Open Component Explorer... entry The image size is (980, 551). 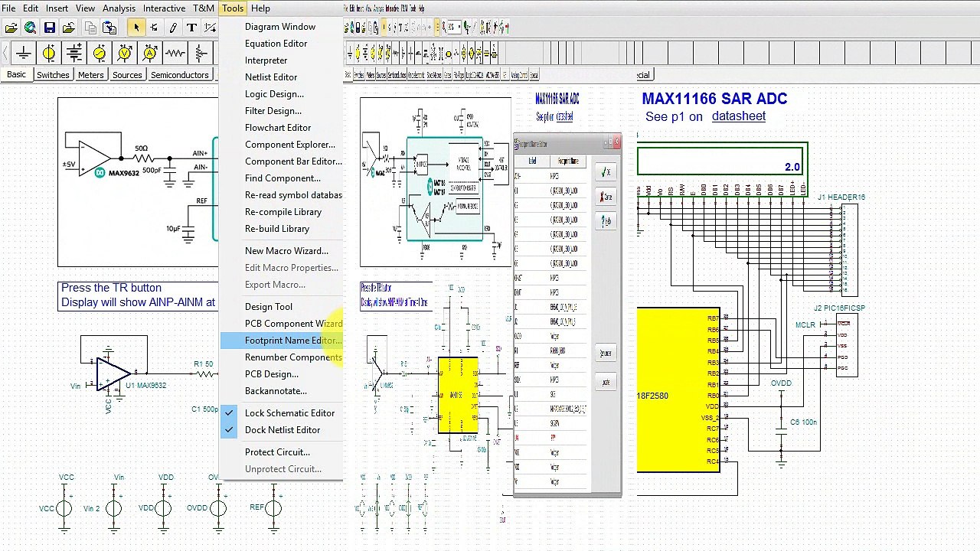coord(280,145)
